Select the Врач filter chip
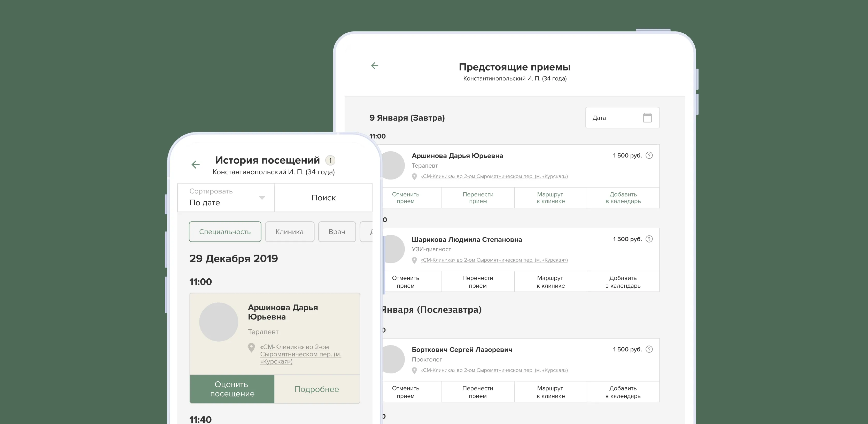Screen dimensions: 868x424 [x=337, y=232]
